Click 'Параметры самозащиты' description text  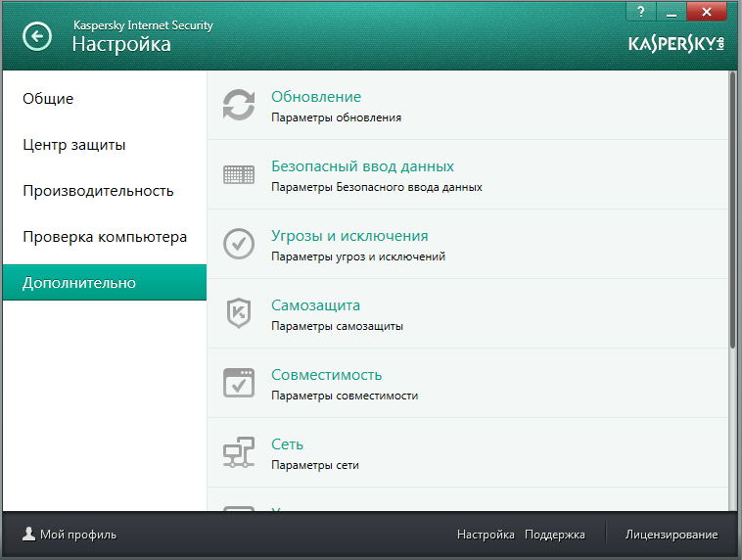337,326
